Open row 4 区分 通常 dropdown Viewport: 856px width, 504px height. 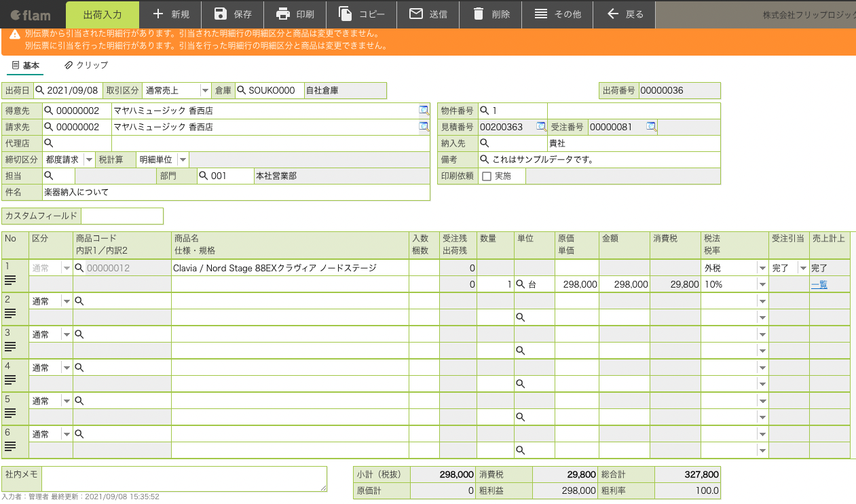[67, 368]
